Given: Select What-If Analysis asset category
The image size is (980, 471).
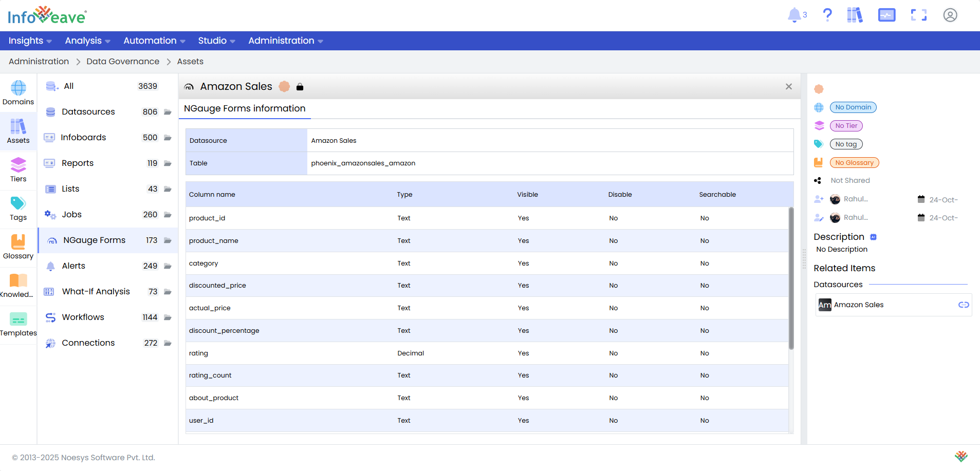Looking at the screenshot, I should pos(108,292).
